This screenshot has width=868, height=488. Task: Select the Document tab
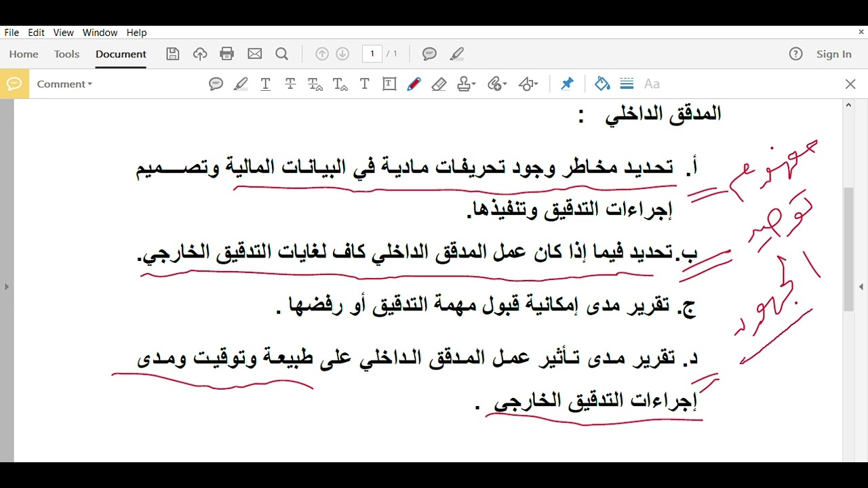(121, 54)
